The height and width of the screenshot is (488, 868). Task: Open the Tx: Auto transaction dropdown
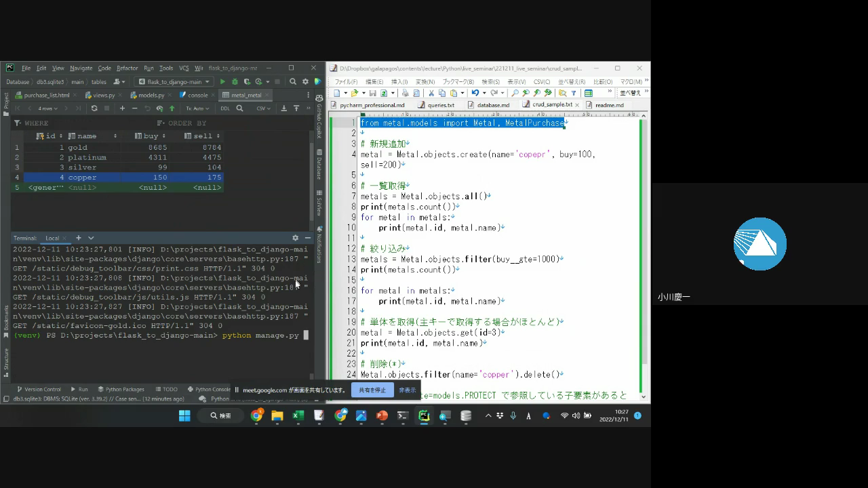198,108
